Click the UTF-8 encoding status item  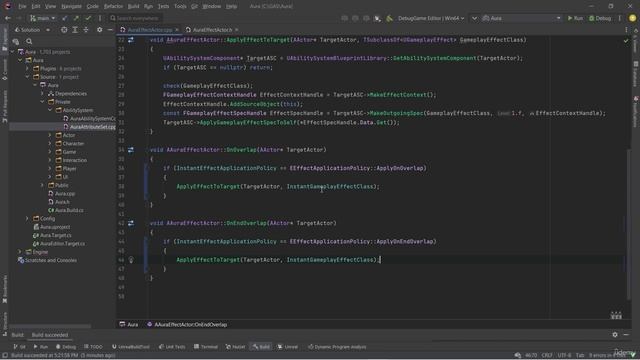click(564, 356)
